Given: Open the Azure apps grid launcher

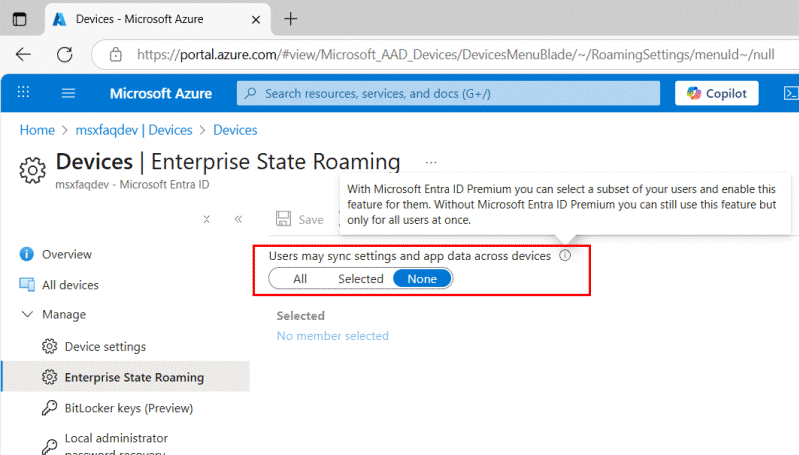Looking at the screenshot, I should 23,92.
